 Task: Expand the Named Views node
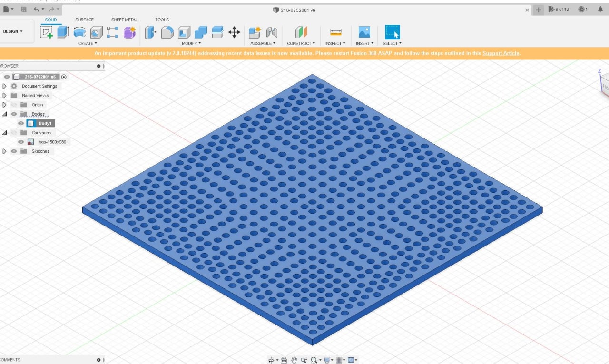(4, 95)
